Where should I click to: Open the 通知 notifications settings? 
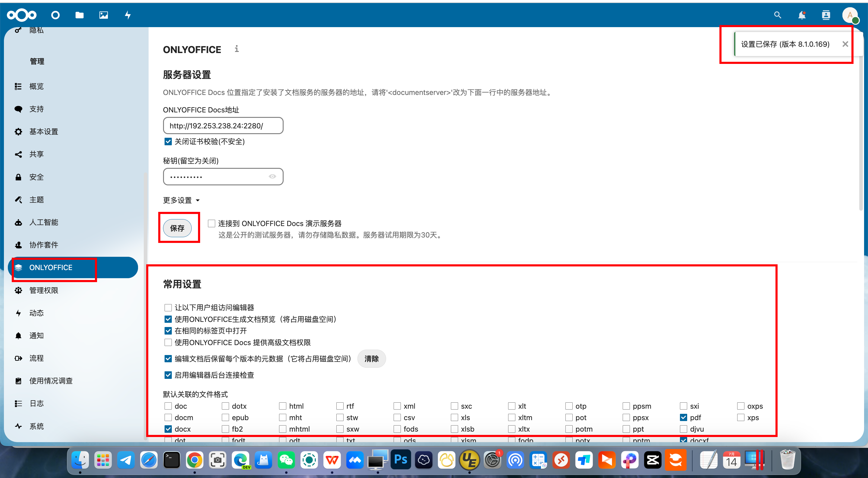point(73,335)
